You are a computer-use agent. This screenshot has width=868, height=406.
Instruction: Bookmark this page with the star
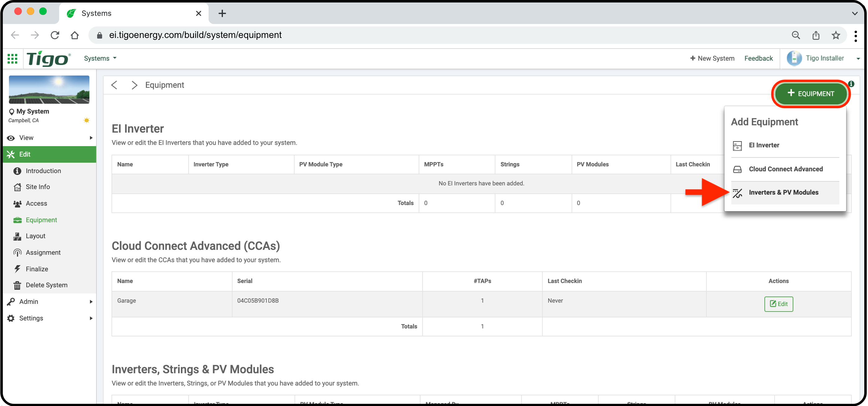click(x=836, y=35)
